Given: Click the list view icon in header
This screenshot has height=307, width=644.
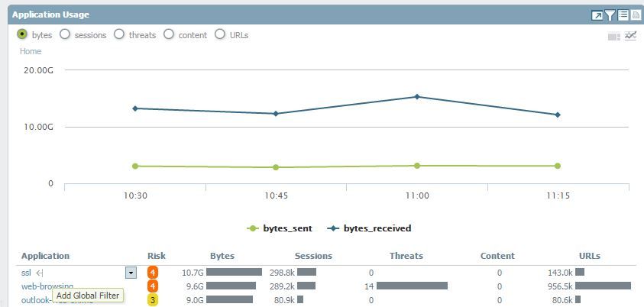Looking at the screenshot, I should click(623, 15).
